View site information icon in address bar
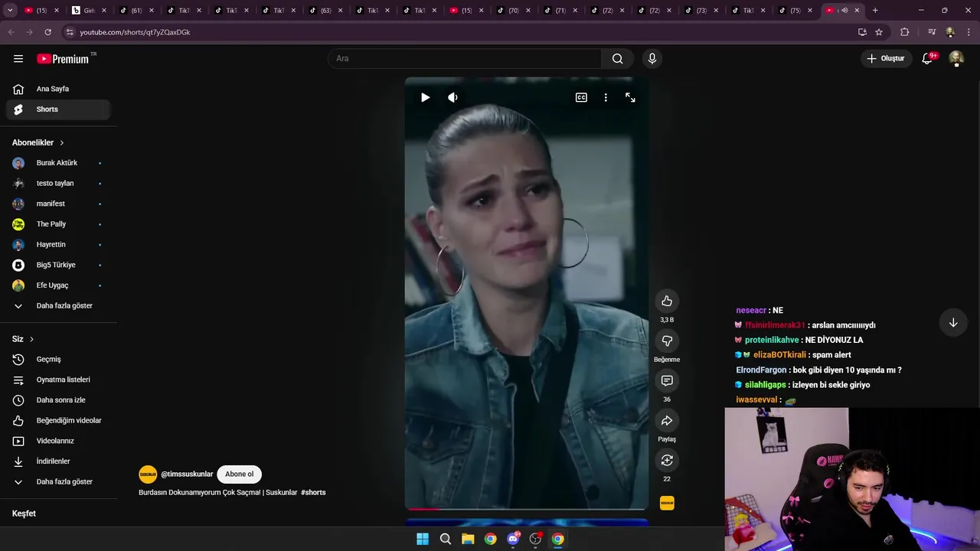Screen dimensions: 980x551 [x=70, y=32]
